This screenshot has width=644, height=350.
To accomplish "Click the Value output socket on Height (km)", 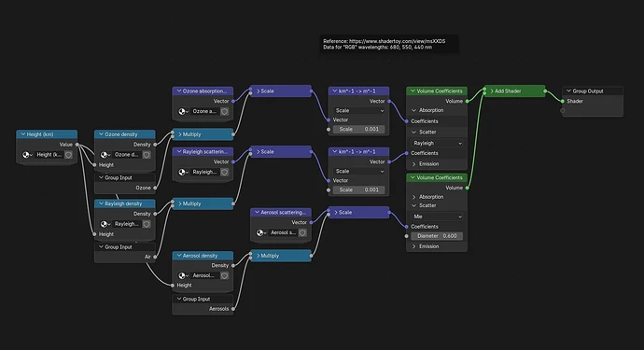I will pyautogui.click(x=77, y=145).
